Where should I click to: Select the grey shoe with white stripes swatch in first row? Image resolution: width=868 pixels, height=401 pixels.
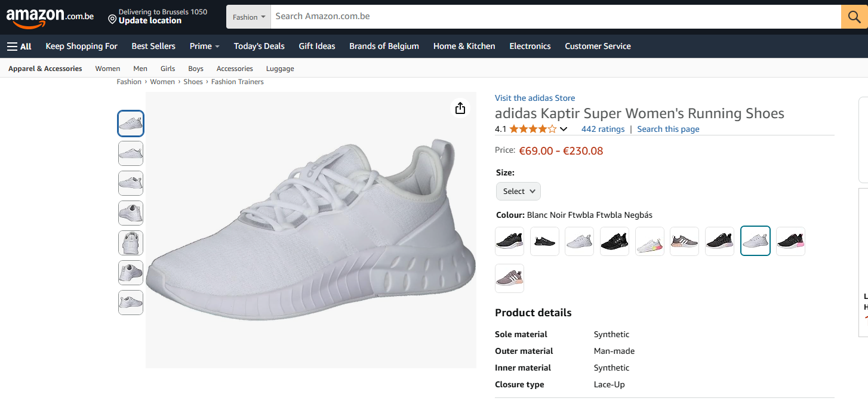(684, 242)
